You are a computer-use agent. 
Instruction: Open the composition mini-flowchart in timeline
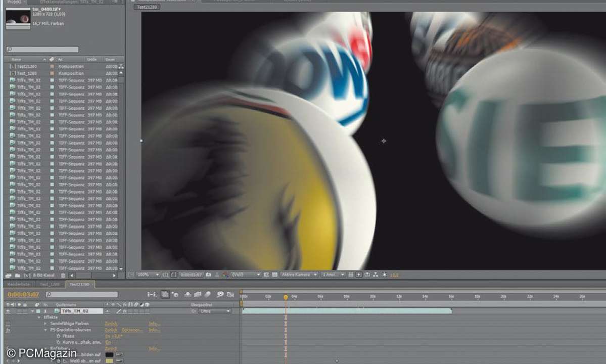[152, 294]
